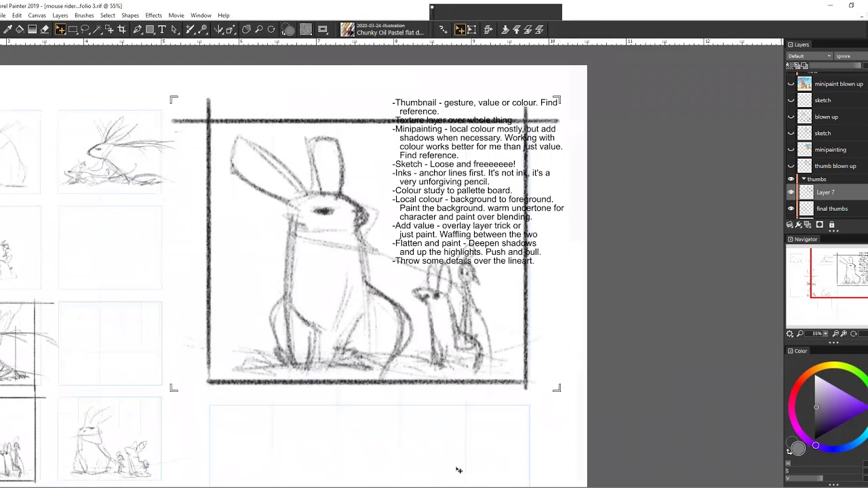
Task: Zoom out with Navigator minus magnifier
Action: click(x=835, y=333)
